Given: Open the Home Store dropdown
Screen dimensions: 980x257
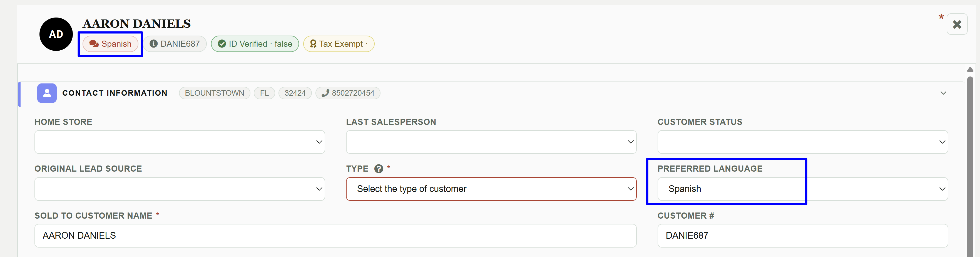Looking at the screenshot, I should [x=180, y=142].
